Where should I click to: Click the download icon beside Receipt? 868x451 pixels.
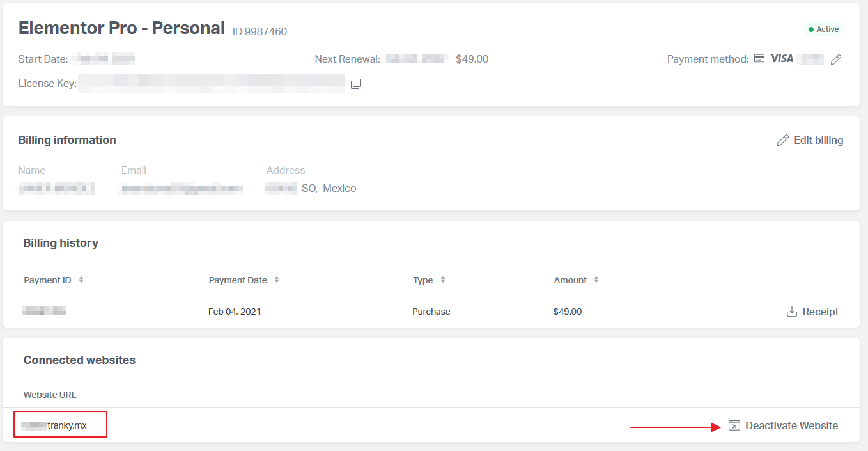[791, 312]
